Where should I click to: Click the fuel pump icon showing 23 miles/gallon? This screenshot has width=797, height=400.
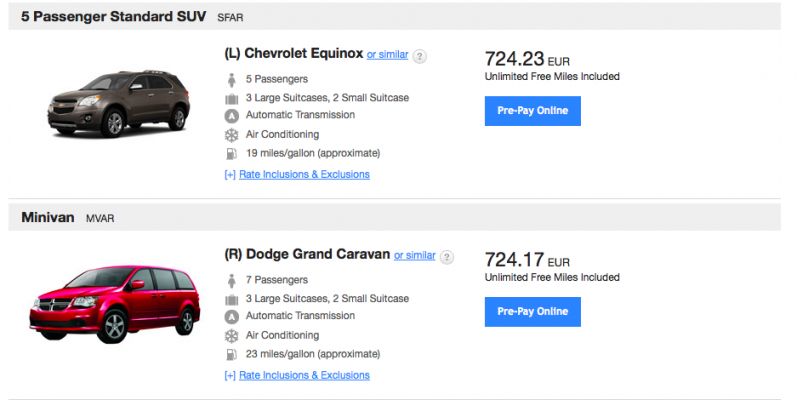(x=231, y=354)
